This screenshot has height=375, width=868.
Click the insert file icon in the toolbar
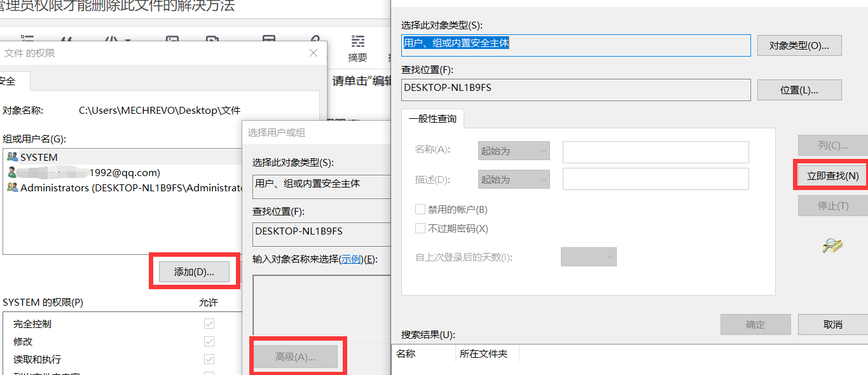(214, 39)
